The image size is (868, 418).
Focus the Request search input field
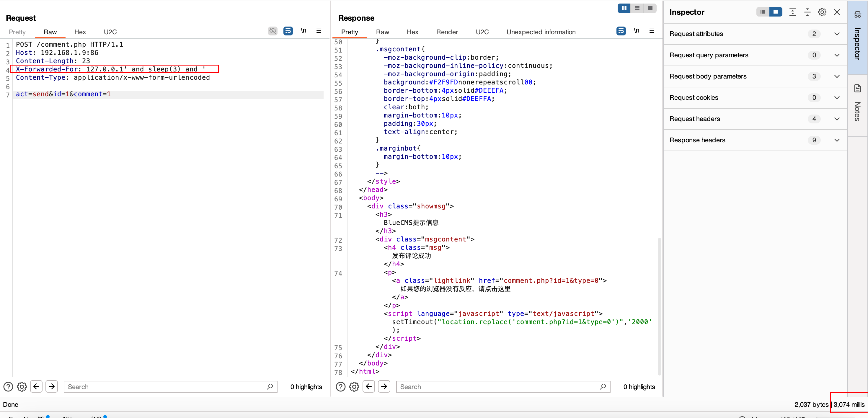coord(171,386)
